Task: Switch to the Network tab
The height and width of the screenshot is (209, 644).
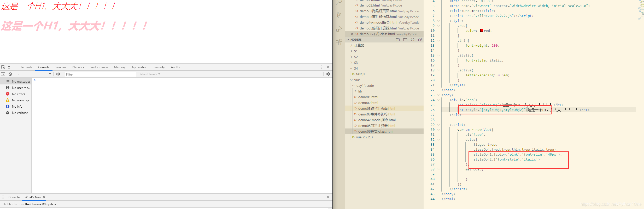Action: 78,67
